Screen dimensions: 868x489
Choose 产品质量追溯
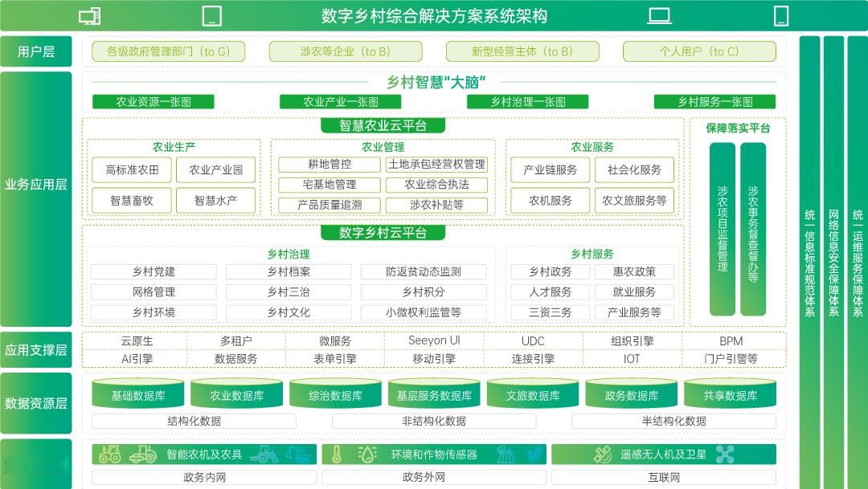(330, 206)
